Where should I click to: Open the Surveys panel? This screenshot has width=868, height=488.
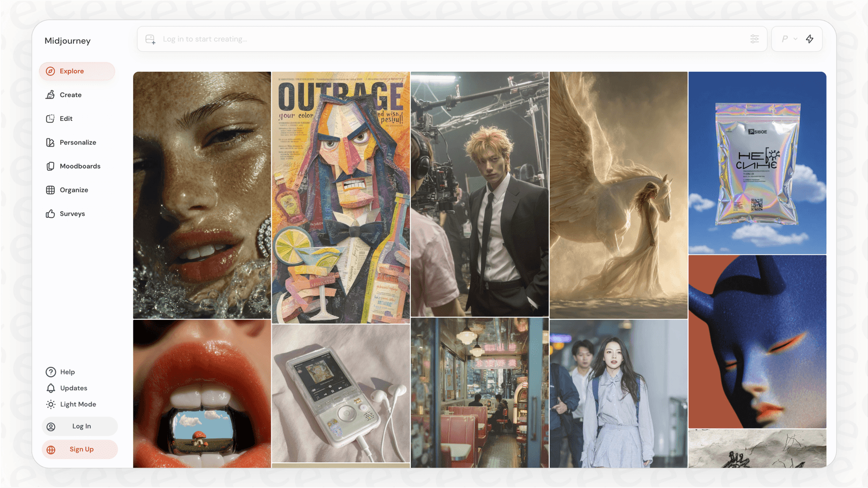[x=72, y=213]
